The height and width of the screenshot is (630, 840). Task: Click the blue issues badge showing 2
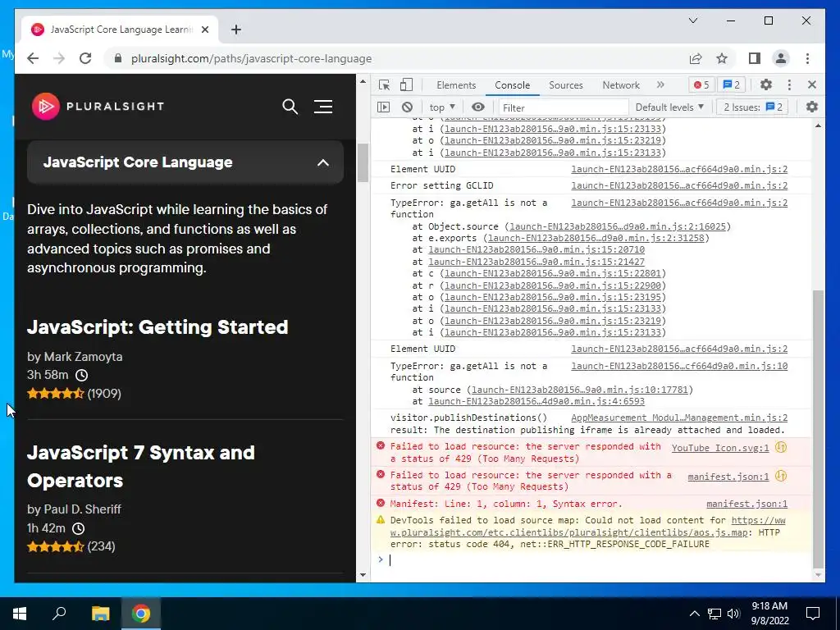pyautogui.click(x=731, y=84)
